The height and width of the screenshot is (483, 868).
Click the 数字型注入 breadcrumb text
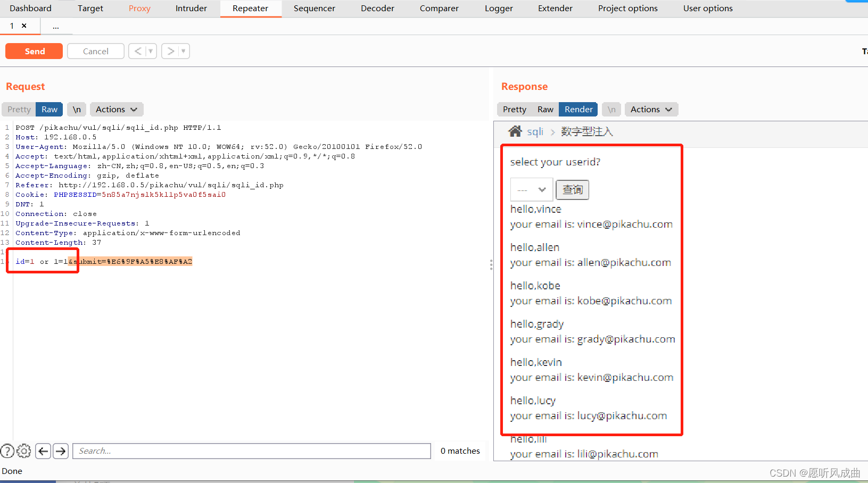pos(587,131)
